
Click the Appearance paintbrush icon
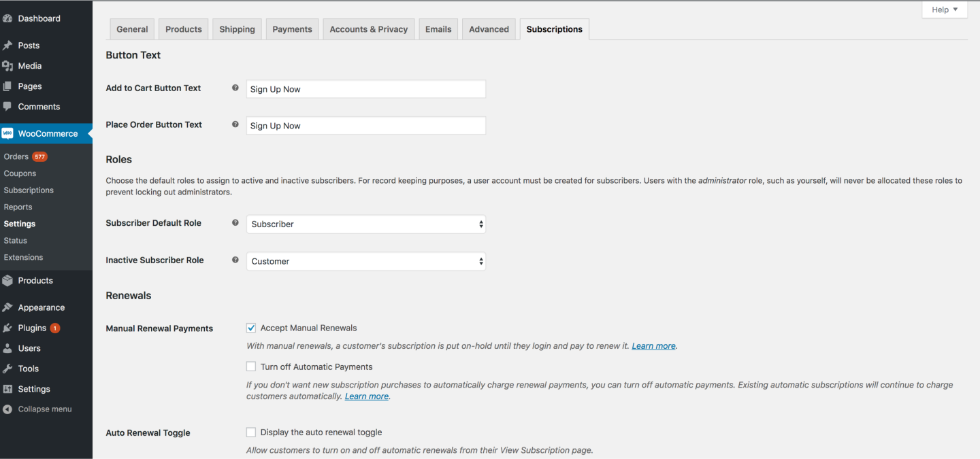tap(7, 307)
